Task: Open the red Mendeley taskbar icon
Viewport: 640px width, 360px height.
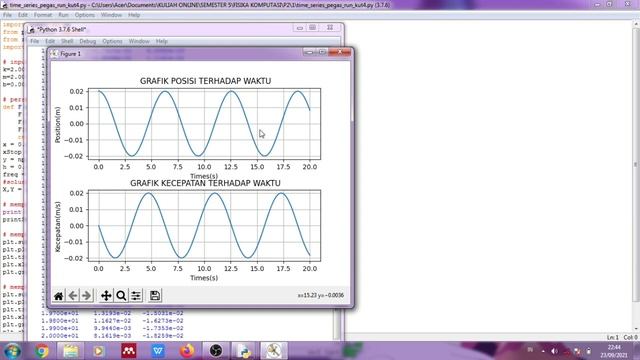Action: coord(129,351)
